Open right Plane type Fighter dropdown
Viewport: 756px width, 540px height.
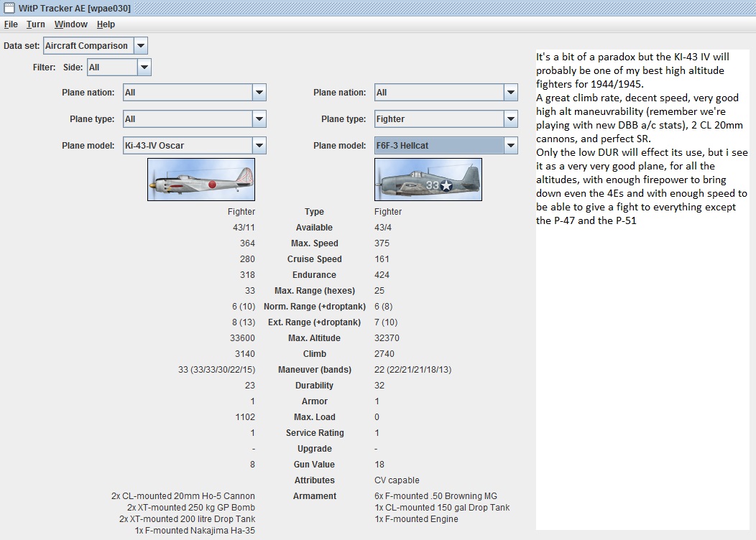511,119
